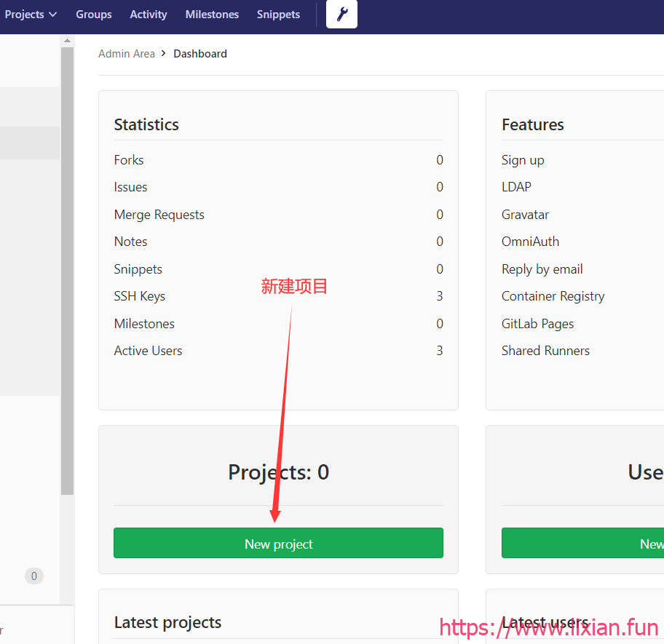Image resolution: width=664 pixels, height=644 pixels.
Task: Click the 0 count badge in sidebar
Action: tap(33, 576)
